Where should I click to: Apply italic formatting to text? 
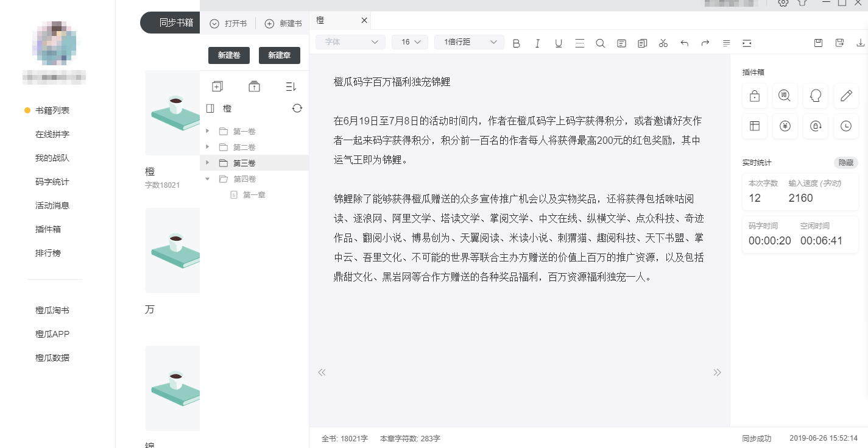pyautogui.click(x=537, y=43)
